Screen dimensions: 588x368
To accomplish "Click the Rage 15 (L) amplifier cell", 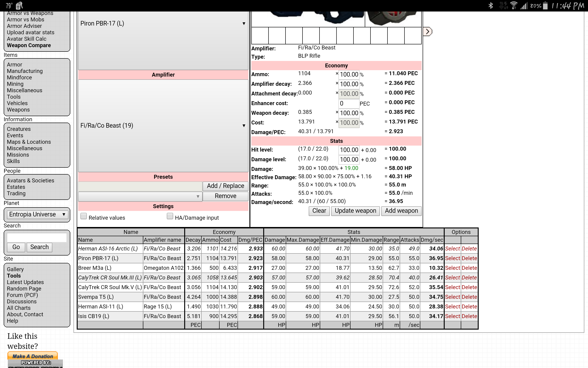I will click(164, 307).
